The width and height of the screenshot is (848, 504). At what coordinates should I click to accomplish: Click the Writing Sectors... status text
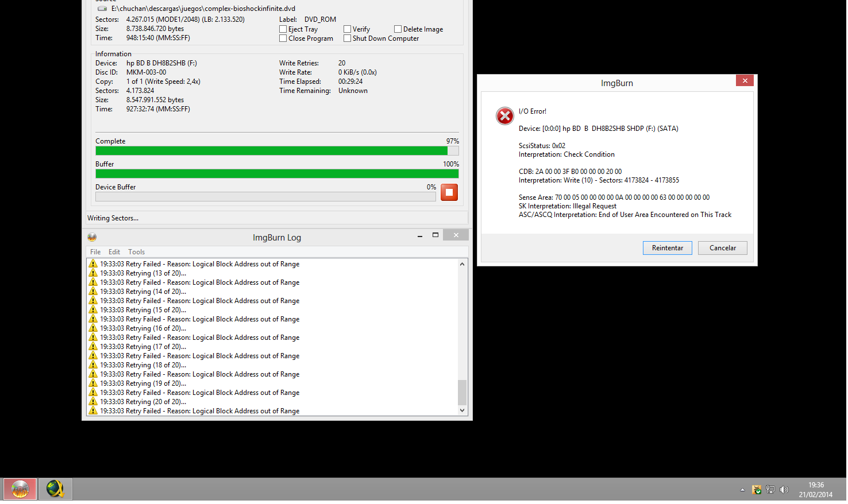[x=113, y=218]
